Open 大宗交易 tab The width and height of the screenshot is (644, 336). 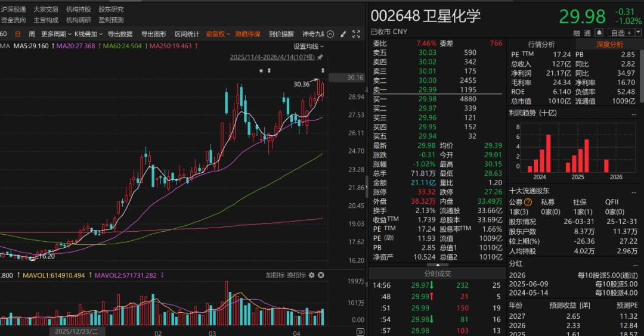45,9
